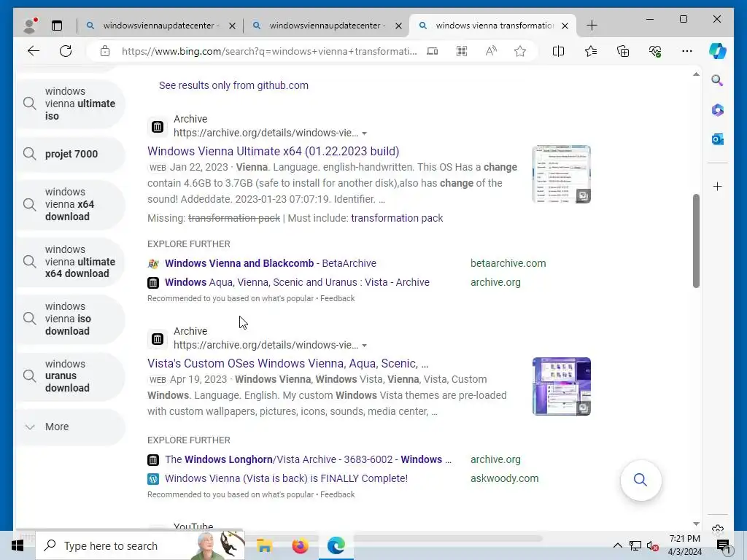Show hidden tray icons chevron
747x560 pixels.
[617, 545]
